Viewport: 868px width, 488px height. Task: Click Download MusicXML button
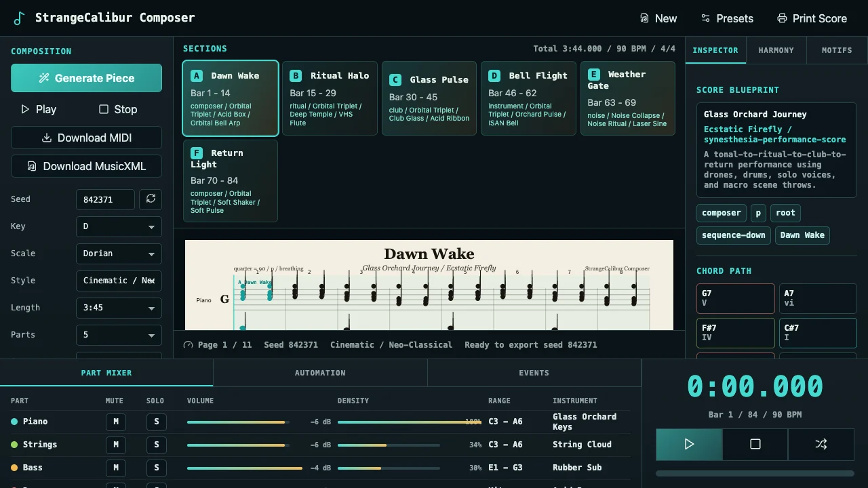pos(86,166)
